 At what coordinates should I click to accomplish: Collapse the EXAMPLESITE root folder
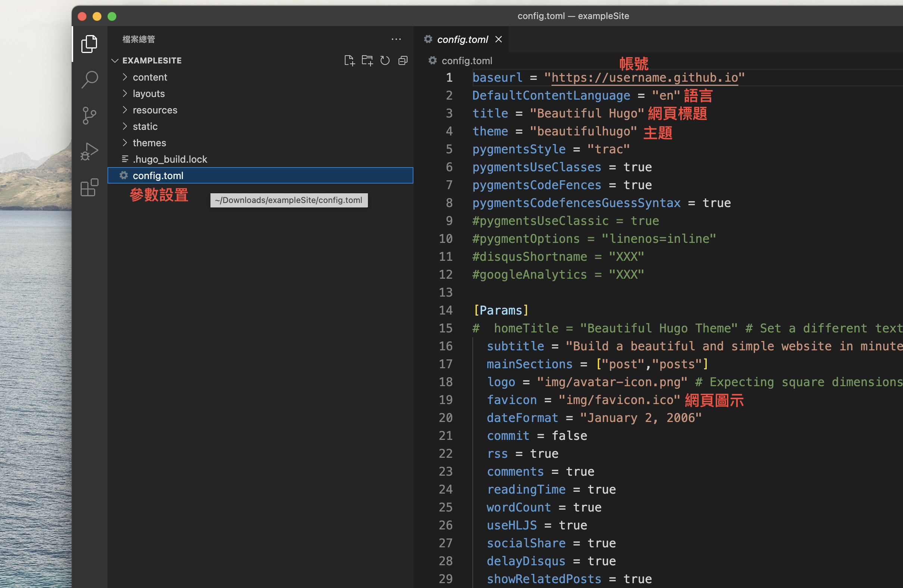[x=115, y=61]
